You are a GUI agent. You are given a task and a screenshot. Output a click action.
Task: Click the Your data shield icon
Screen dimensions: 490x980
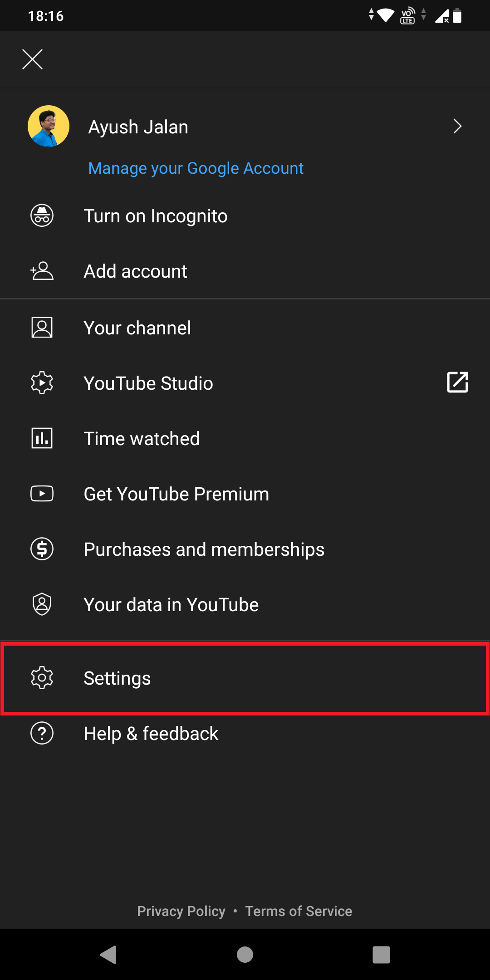point(42,604)
